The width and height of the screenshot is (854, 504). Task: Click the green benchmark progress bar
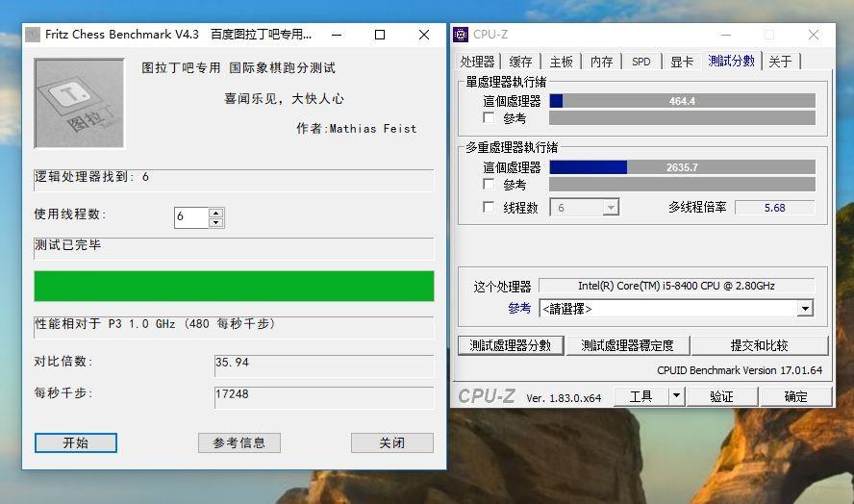[x=235, y=286]
